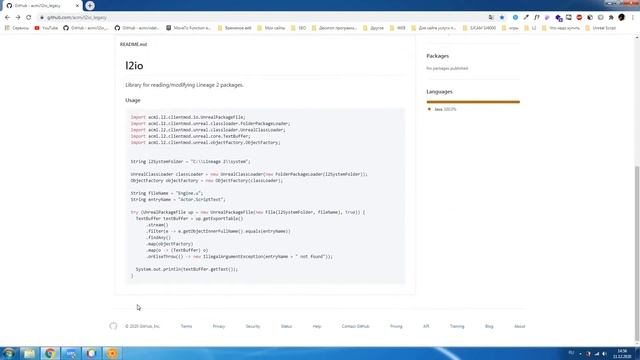Open the Chrome three-dot menu

633,18
